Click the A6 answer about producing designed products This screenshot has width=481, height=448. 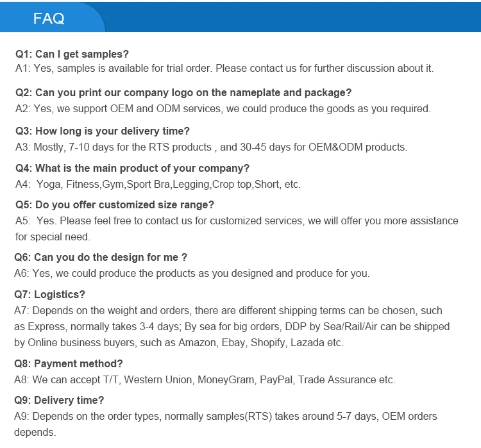pos(192,273)
